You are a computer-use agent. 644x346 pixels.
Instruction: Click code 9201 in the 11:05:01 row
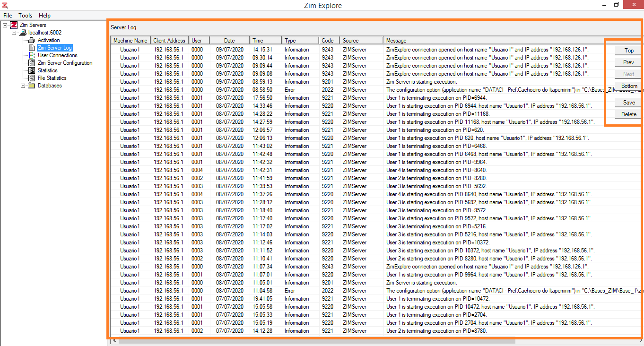pyautogui.click(x=328, y=283)
